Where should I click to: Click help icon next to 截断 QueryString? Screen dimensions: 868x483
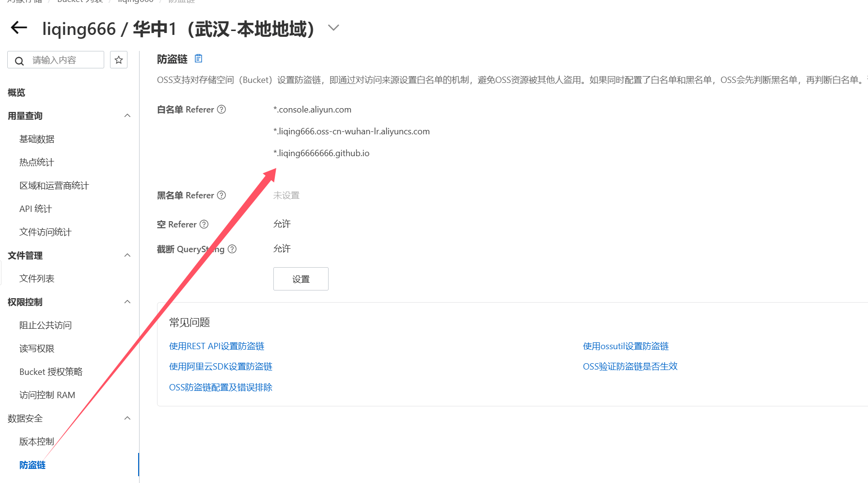coord(232,249)
